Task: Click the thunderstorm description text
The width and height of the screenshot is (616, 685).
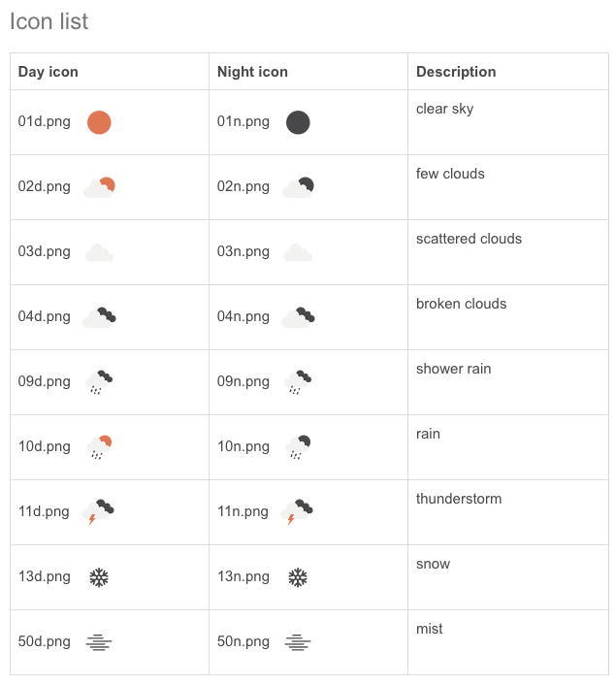Action: [x=459, y=499]
